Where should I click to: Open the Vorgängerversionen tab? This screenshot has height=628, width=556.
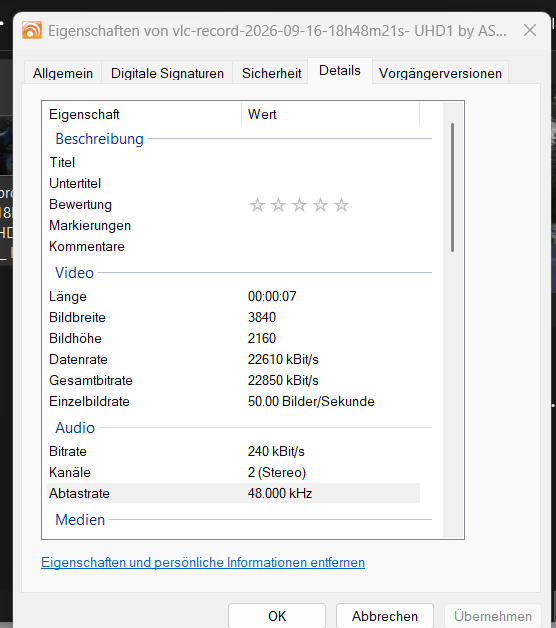click(x=440, y=73)
